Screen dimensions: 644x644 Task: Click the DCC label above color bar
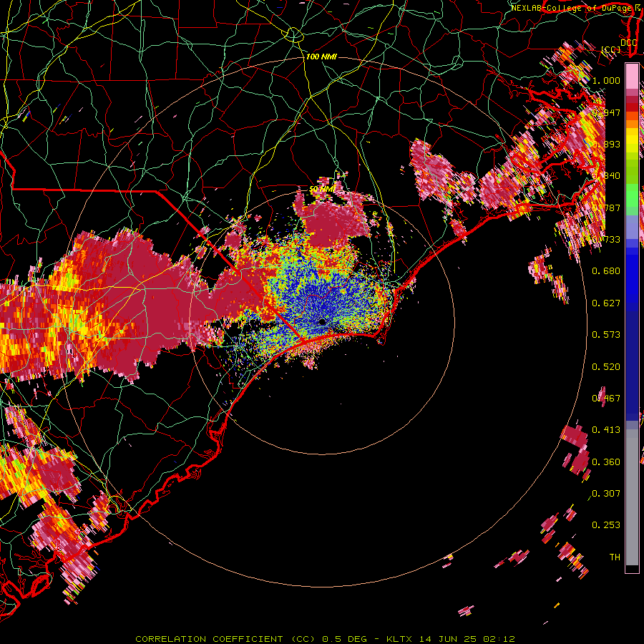[629, 43]
